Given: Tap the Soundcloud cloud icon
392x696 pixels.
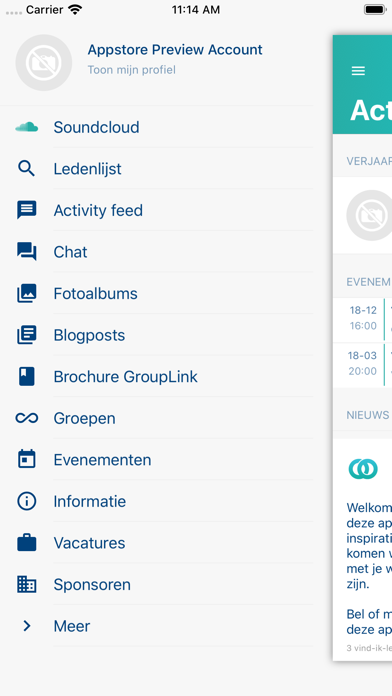Looking at the screenshot, I should pos(27,127).
